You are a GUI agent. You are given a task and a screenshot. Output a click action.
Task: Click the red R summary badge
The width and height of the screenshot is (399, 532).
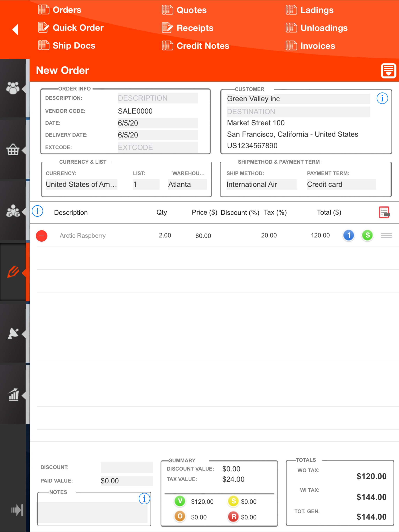233,516
